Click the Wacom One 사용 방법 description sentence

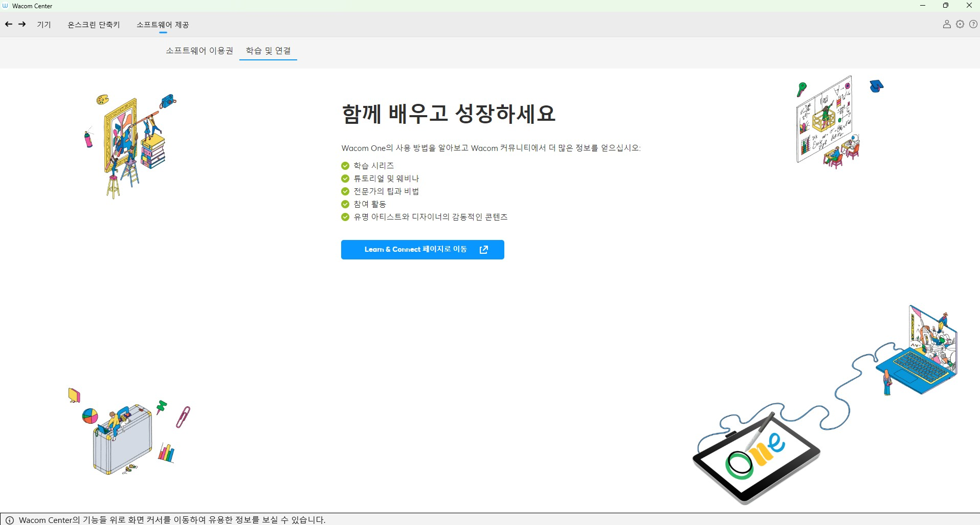[491, 148]
